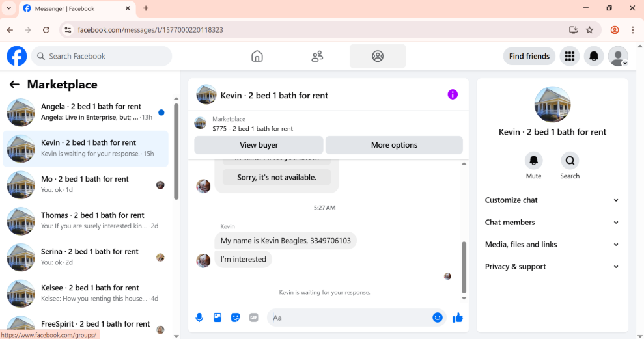This screenshot has height=339, width=644.
Task: Click the install app icon in address bar
Action: click(573, 29)
